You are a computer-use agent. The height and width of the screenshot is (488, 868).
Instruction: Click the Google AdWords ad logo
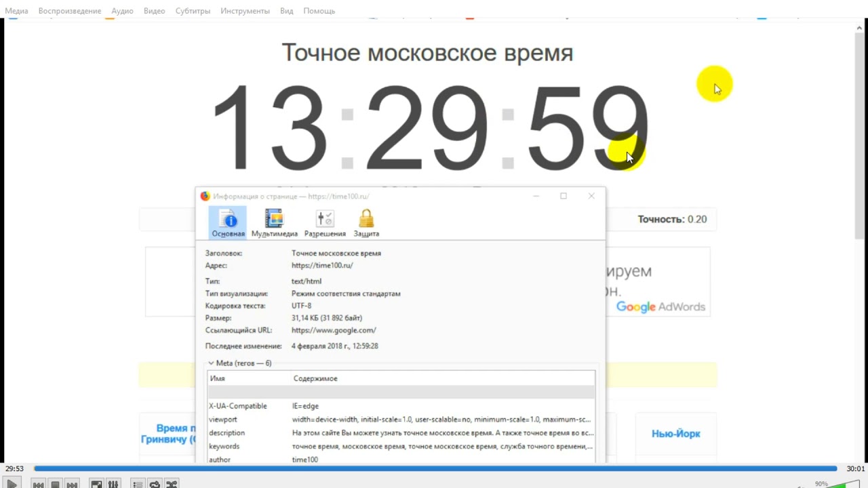[660, 307]
